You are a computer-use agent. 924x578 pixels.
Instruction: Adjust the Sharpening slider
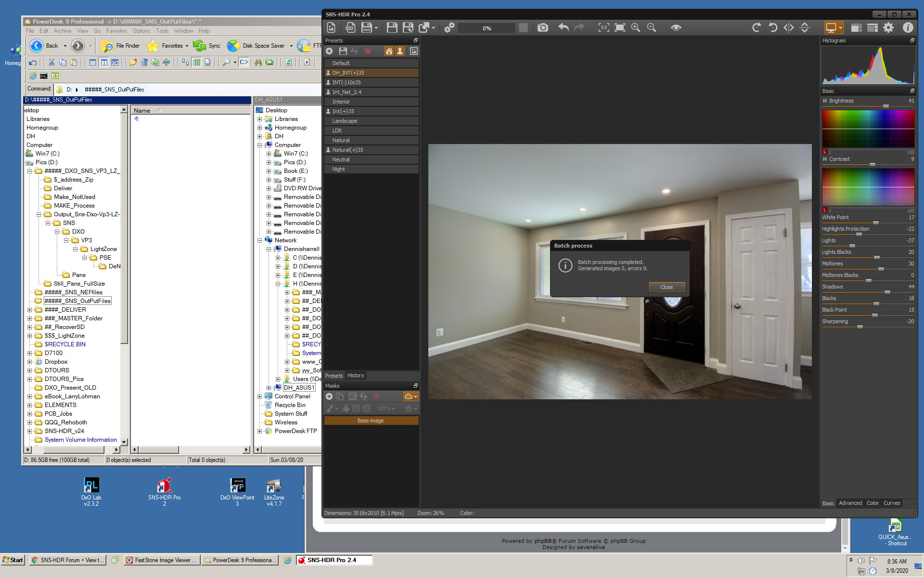[860, 327]
